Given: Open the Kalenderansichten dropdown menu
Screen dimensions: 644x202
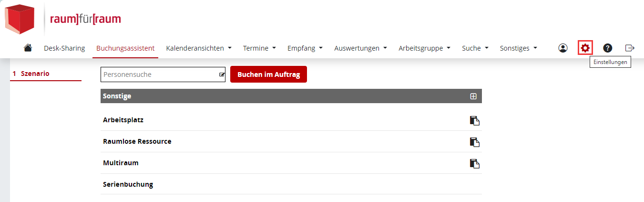Looking at the screenshot, I should pos(199,48).
